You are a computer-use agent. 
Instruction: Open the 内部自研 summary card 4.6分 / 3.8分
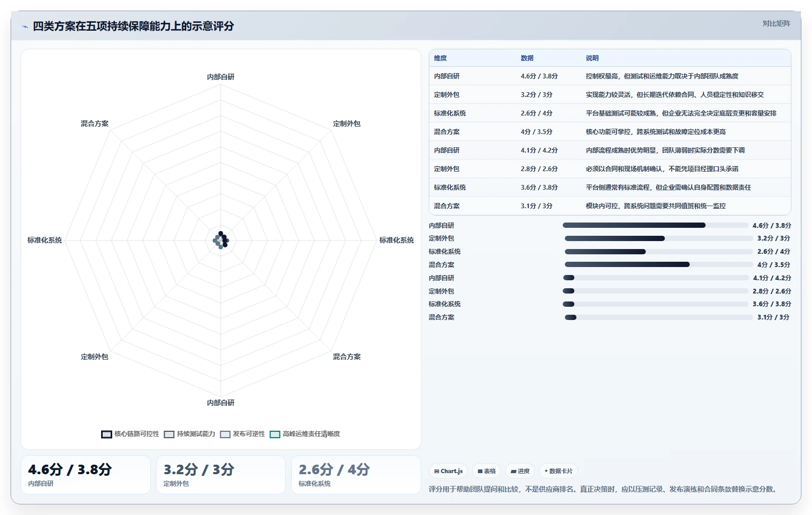coord(86,475)
